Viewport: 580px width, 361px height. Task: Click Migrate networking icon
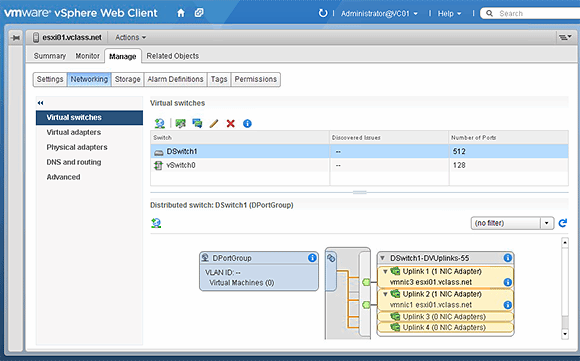coord(197,123)
